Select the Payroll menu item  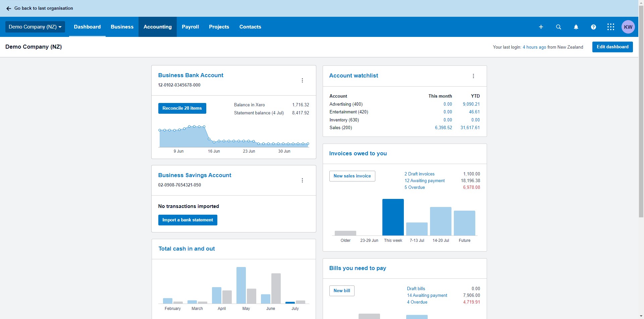[190, 27]
